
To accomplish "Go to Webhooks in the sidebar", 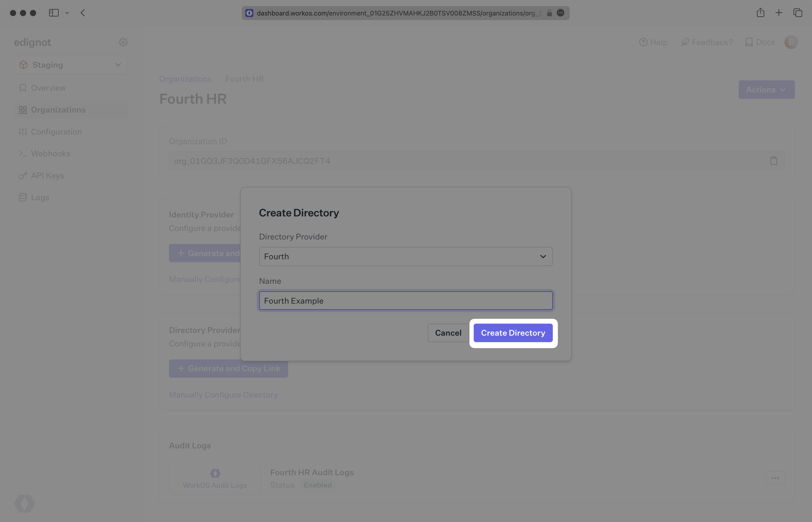I will (51, 154).
